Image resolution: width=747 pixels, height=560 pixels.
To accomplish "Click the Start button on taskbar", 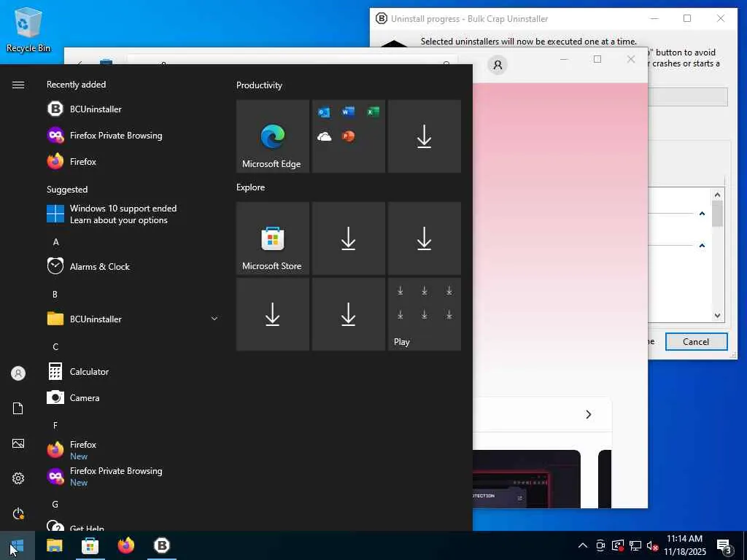I will [18, 545].
